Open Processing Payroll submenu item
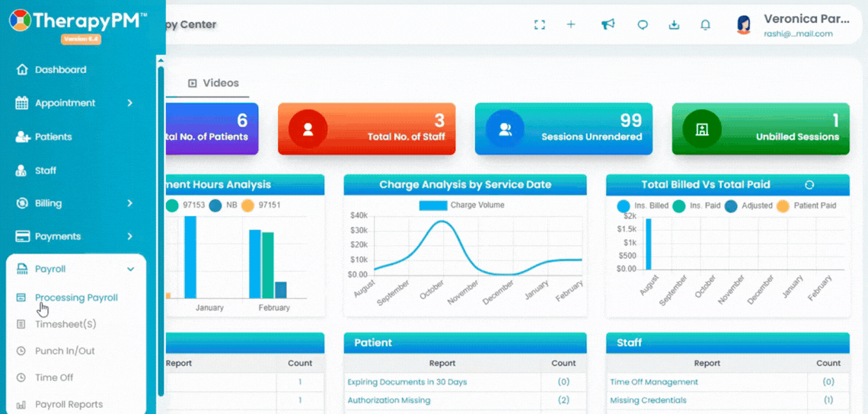868x414 pixels. click(76, 298)
